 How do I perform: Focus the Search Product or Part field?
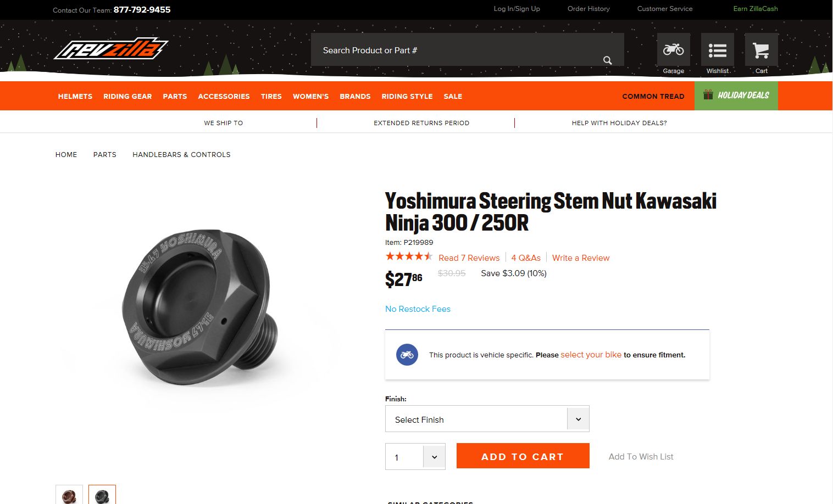456,50
